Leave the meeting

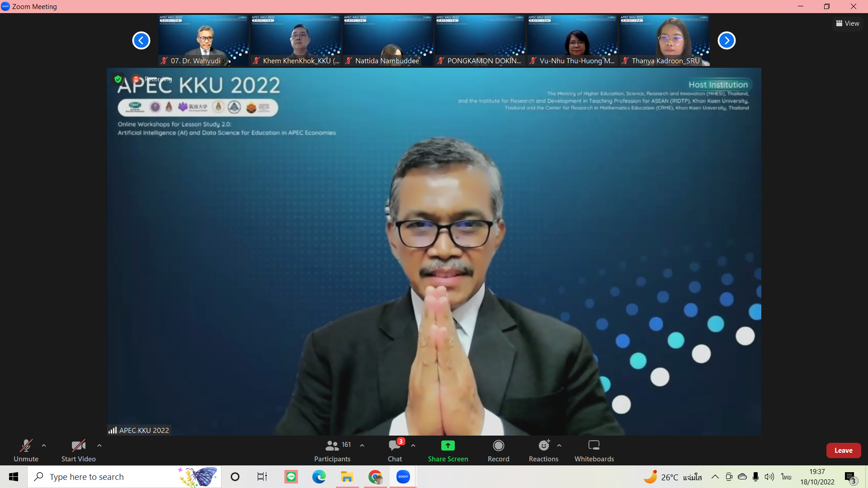click(x=843, y=450)
